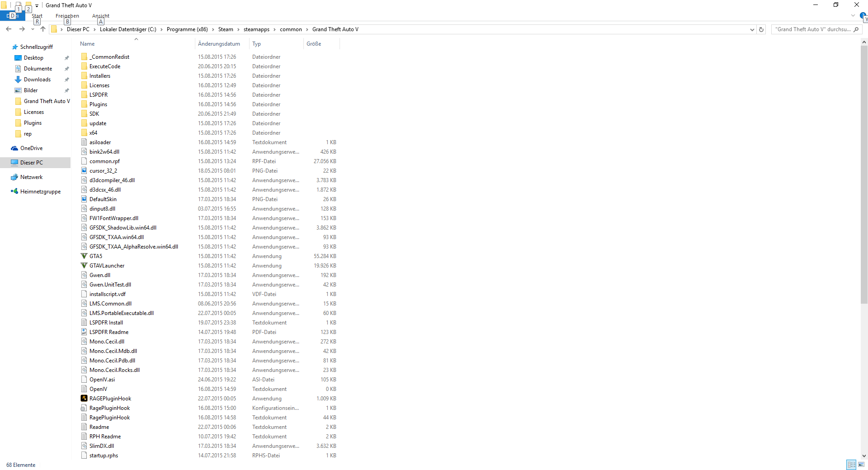Click the Netzwerk icon in sidebar
This screenshot has width=868, height=470.
(14, 177)
